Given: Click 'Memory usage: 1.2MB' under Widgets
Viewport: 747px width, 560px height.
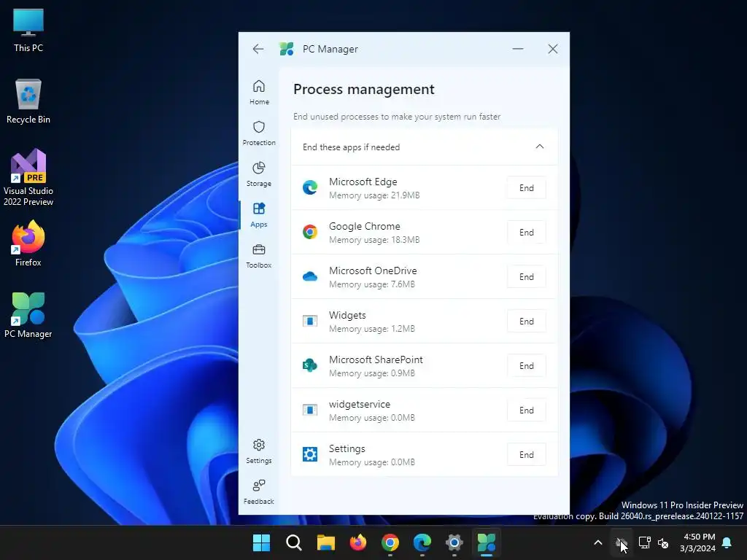Looking at the screenshot, I should pyautogui.click(x=372, y=329).
